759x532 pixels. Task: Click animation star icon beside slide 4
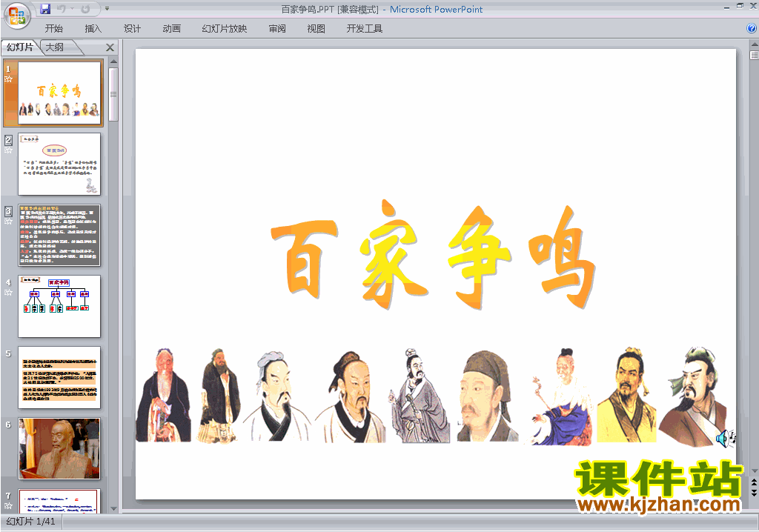tap(8, 293)
